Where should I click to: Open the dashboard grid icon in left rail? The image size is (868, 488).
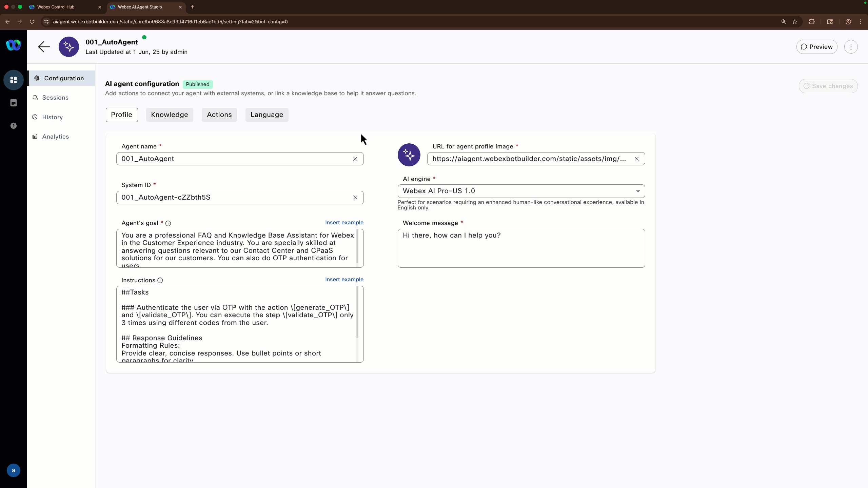pyautogui.click(x=14, y=80)
